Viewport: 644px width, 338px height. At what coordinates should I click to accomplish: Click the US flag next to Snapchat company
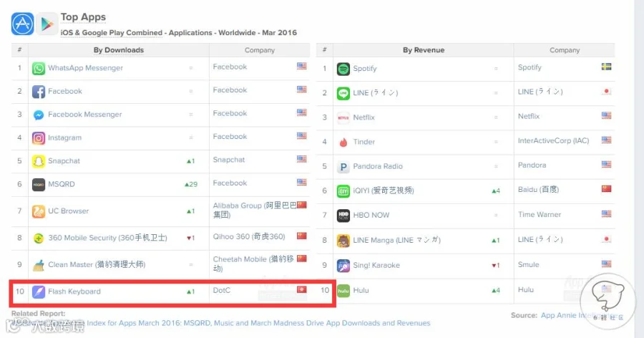click(302, 159)
